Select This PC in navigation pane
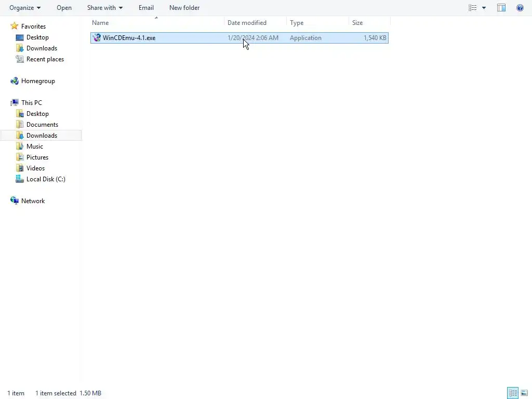This screenshot has height=399, width=532. [x=32, y=102]
